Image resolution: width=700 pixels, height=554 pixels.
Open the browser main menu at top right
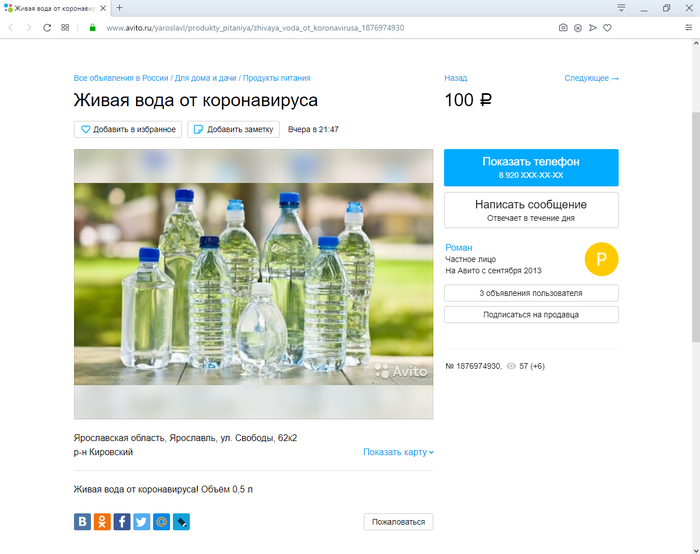click(688, 28)
